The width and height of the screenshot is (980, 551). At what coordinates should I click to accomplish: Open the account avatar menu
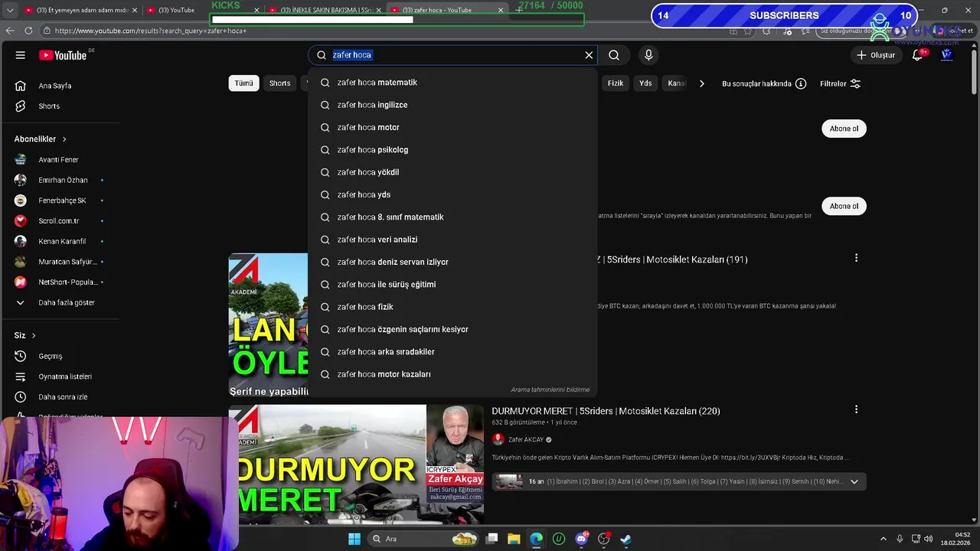[946, 55]
